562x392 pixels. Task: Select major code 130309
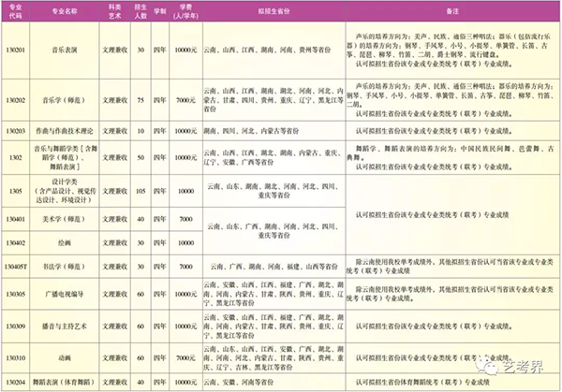[15, 327]
